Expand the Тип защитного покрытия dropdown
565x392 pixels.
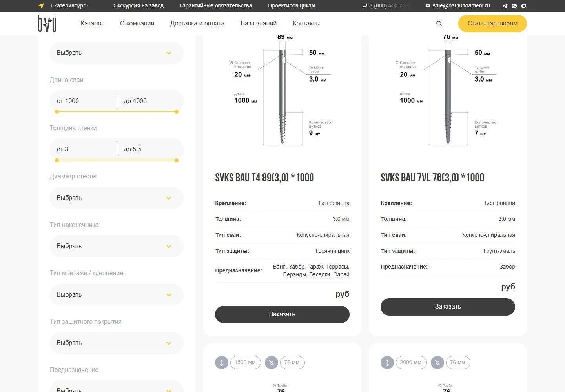(117, 343)
